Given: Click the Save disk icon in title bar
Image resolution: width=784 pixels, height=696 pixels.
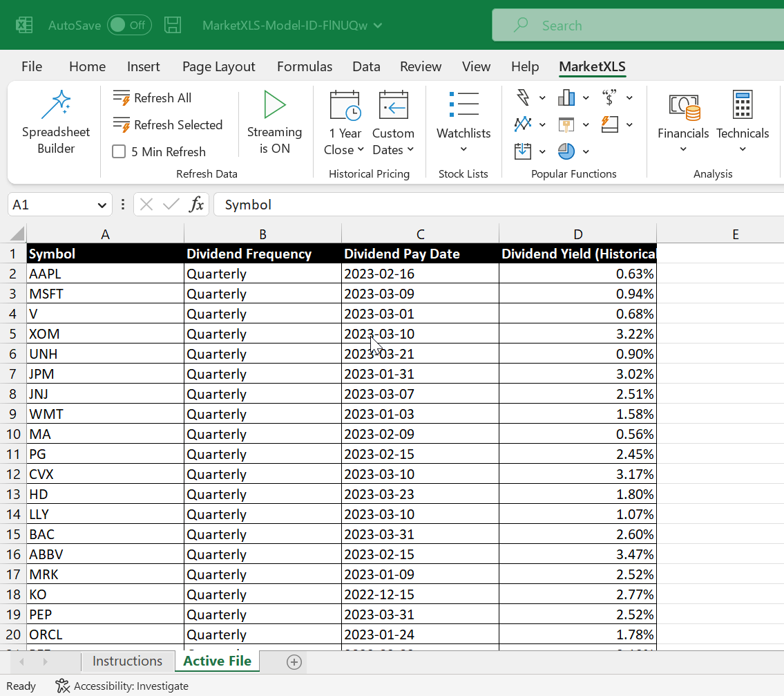Looking at the screenshot, I should pyautogui.click(x=173, y=25).
